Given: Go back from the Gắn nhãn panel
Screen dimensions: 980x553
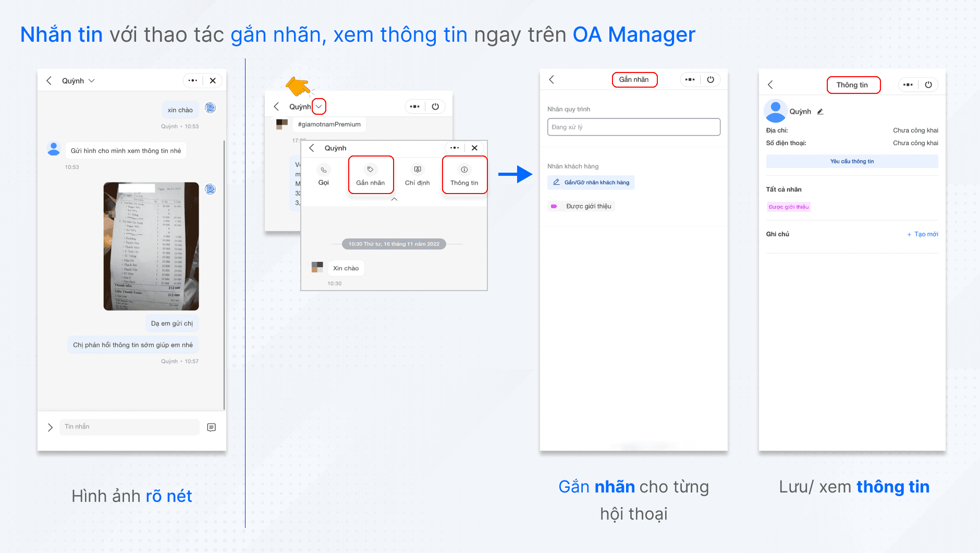Looking at the screenshot, I should (552, 79).
